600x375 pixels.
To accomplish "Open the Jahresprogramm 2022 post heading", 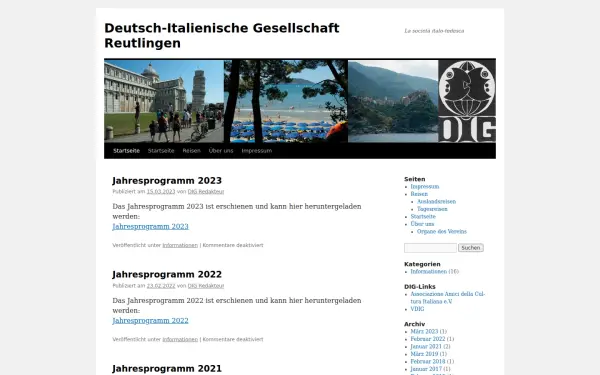I will [x=167, y=275].
